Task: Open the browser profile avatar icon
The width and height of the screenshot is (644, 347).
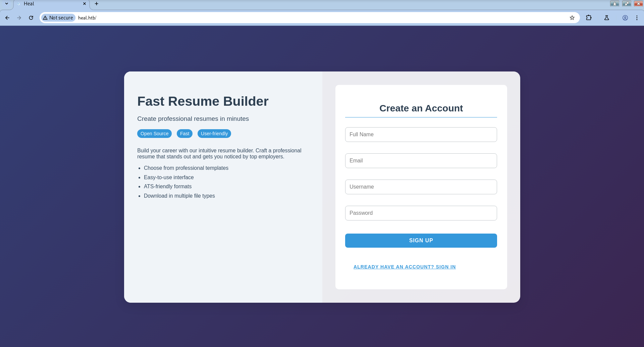Action: (625, 17)
